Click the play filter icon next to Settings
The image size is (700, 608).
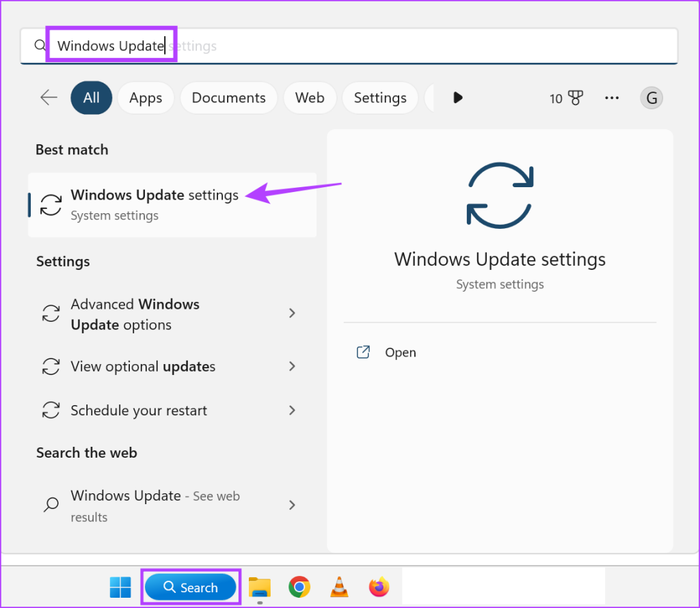click(x=457, y=98)
